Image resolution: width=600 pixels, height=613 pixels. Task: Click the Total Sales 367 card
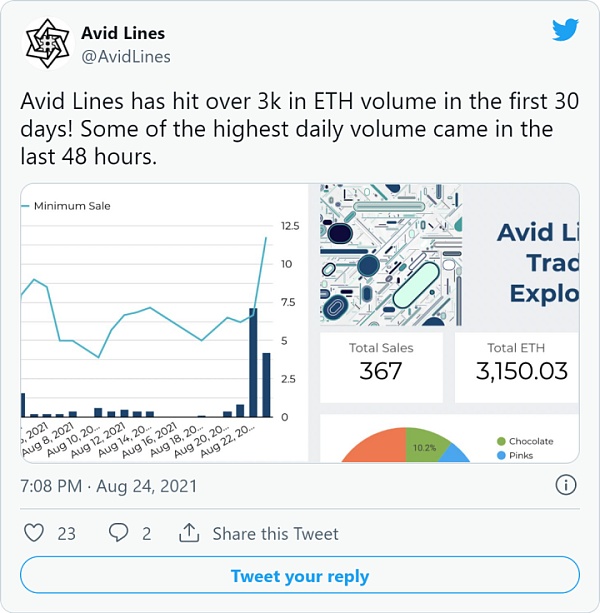coord(381,363)
